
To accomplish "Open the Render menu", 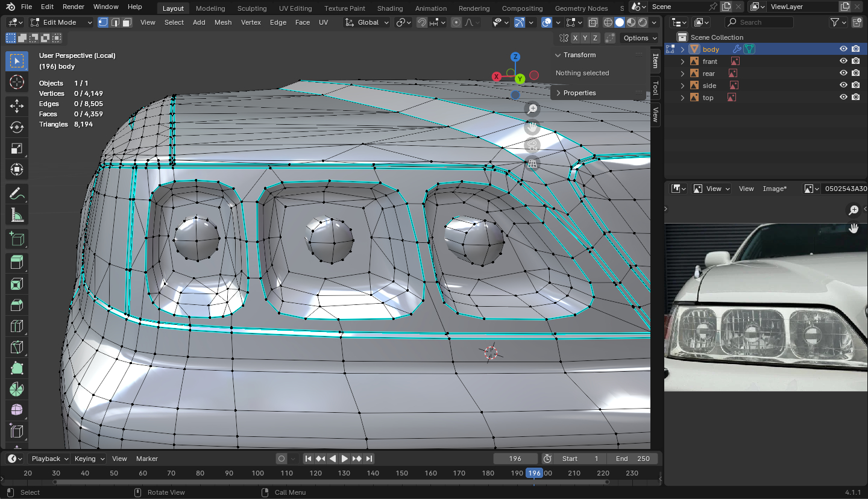I will 74,7.
